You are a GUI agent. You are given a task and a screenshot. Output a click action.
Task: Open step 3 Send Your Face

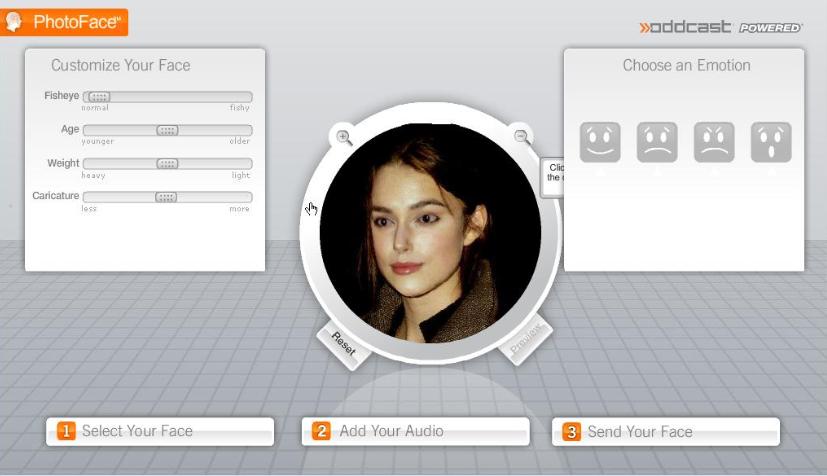666,432
